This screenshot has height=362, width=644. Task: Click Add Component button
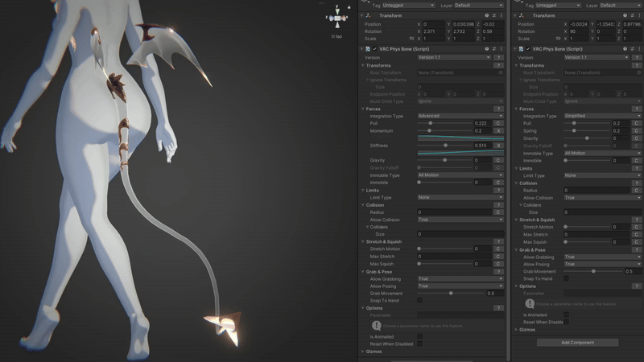[577, 343]
